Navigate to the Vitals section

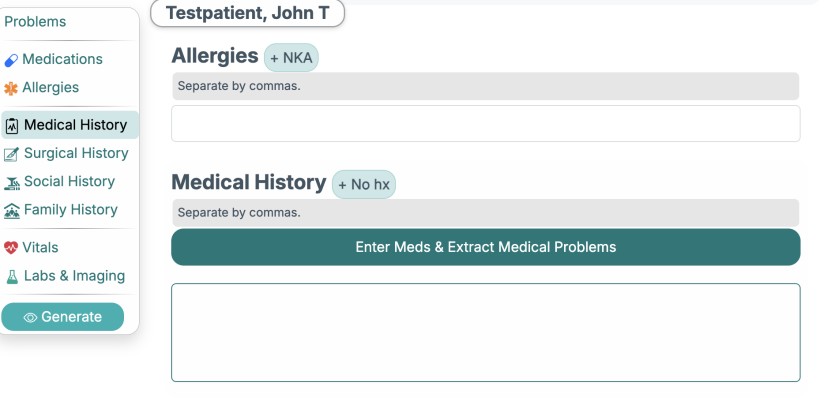click(x=40, y=247)
